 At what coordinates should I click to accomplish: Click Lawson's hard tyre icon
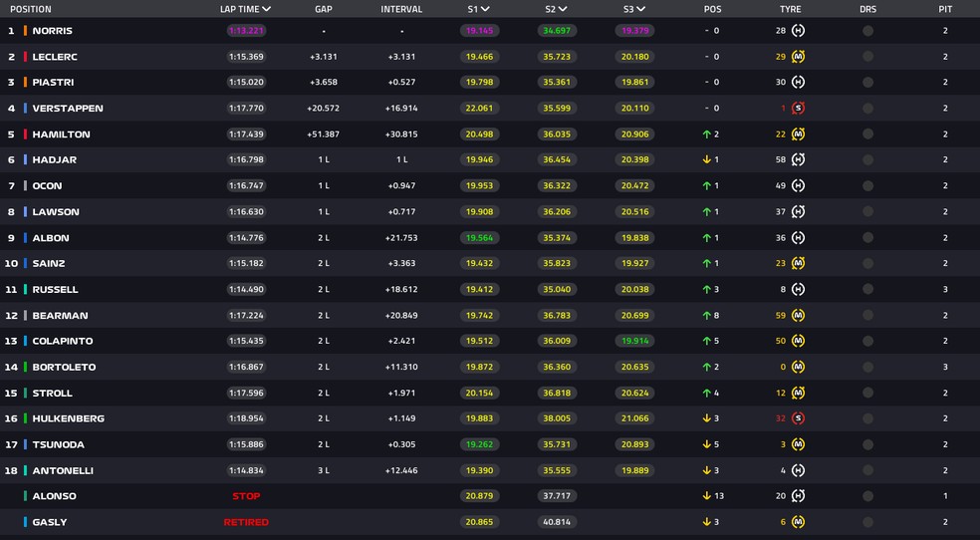(798, 211)
